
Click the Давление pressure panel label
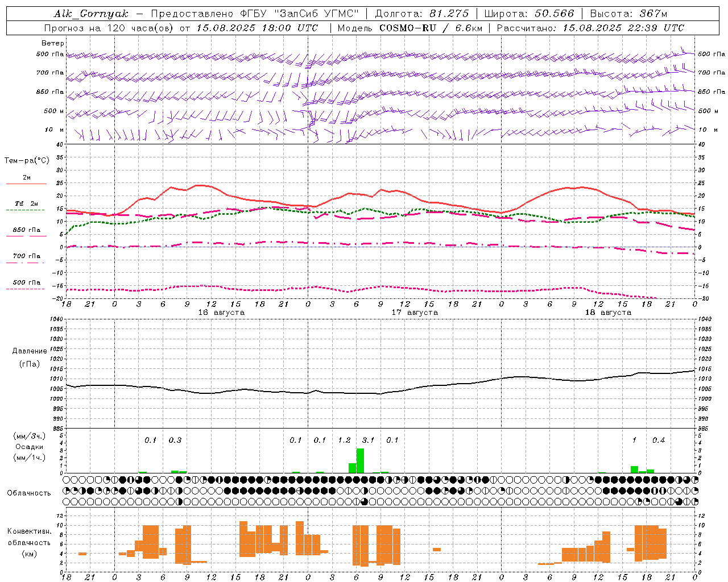30,351
